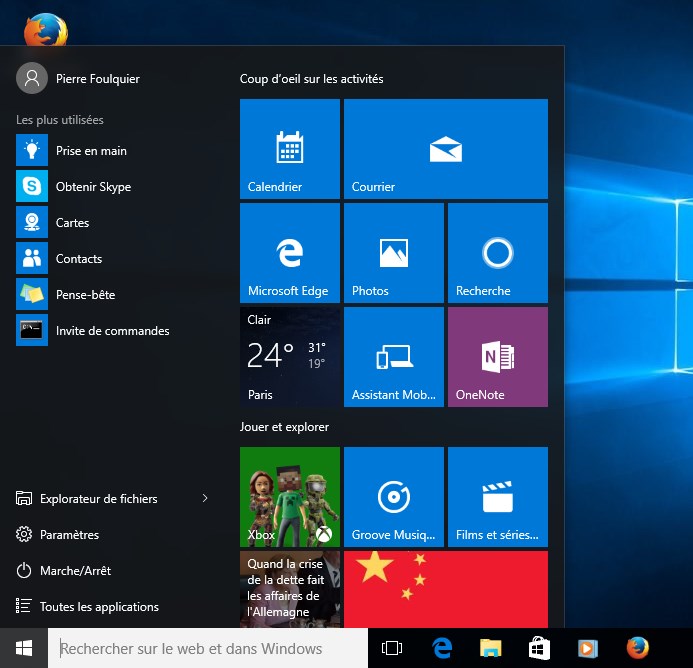The width and height of the screenshot is (693, 668).
Task: Click the Cartes map icon
Action: pos(32,222)
